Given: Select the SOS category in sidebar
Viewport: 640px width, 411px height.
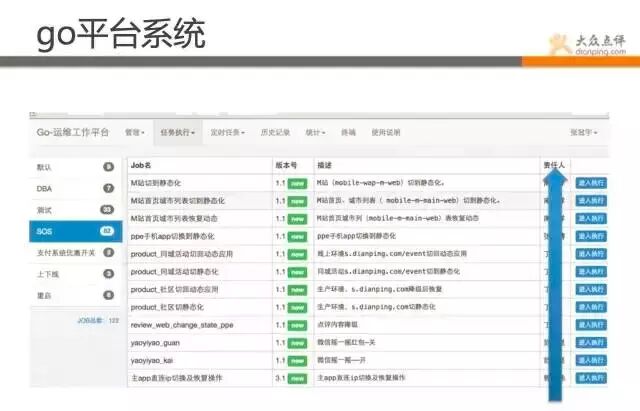Looking at the screenshot, I should [76, 231].
